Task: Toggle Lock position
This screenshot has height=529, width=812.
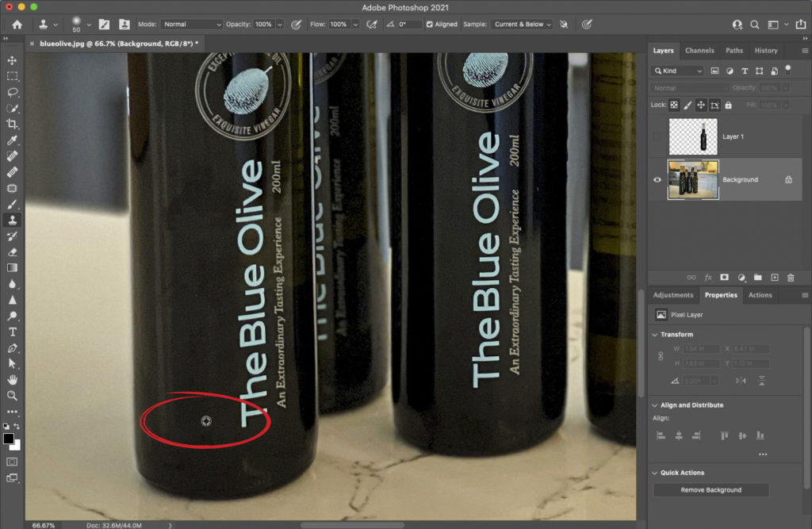Action: point(701,105)
